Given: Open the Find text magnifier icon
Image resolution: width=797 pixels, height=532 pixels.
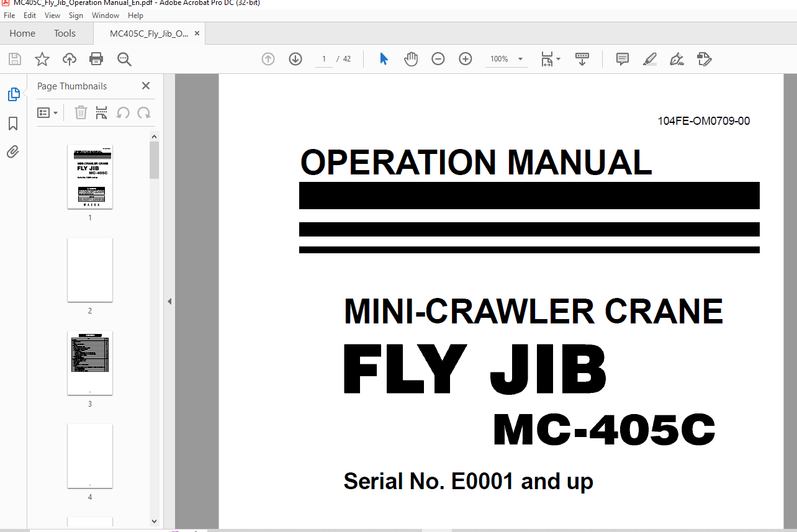Looking at the screenshot, I should pyautogui.click(x=124, y=59).
